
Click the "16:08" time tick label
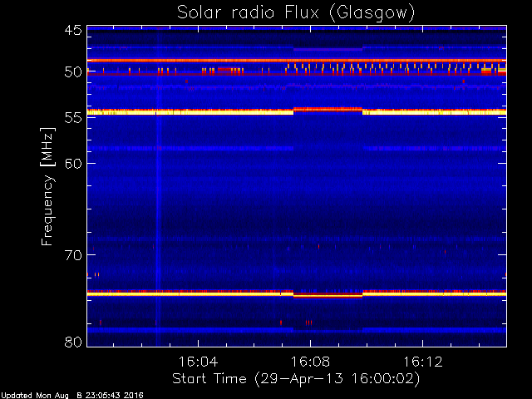(310, 362)
